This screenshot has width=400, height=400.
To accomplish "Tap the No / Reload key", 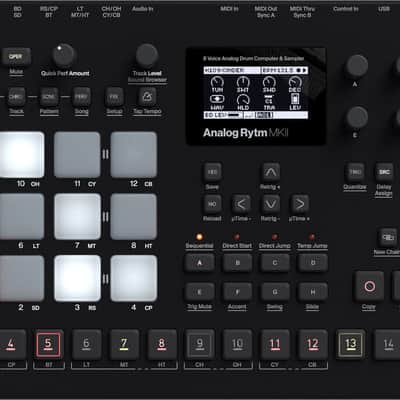I will click(212, 204).
